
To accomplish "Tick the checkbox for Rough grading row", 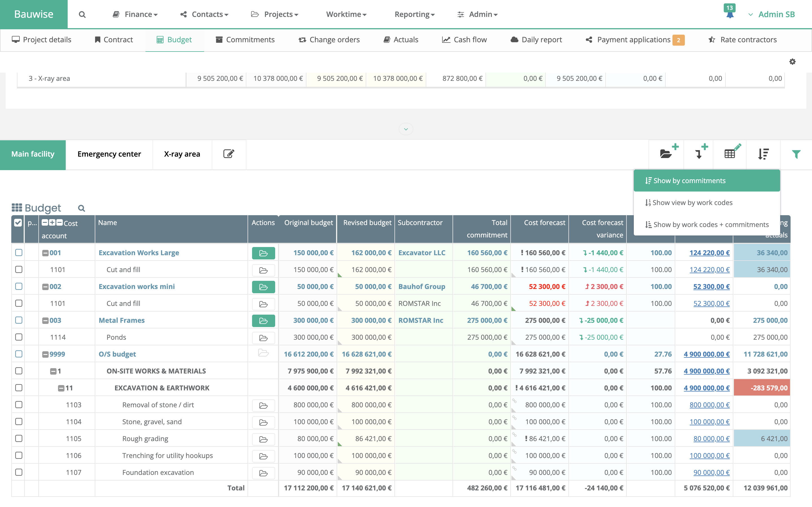I will [19, 438].
